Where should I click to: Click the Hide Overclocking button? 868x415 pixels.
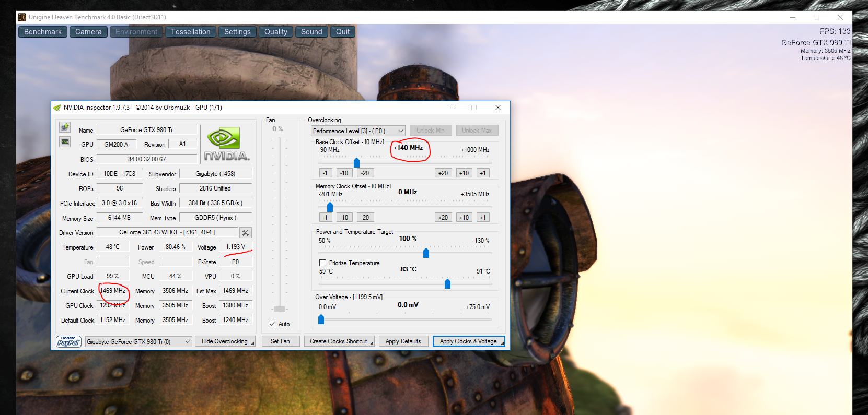[225, 341]
